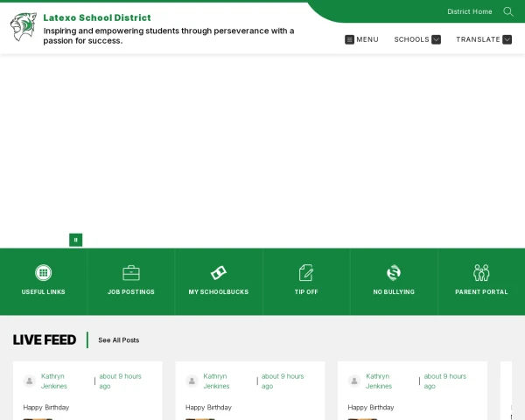Screen dimensions: 525x420
Task: Click the district tagline 'Inspiring and empowering students'
Action: pos(169,36)
